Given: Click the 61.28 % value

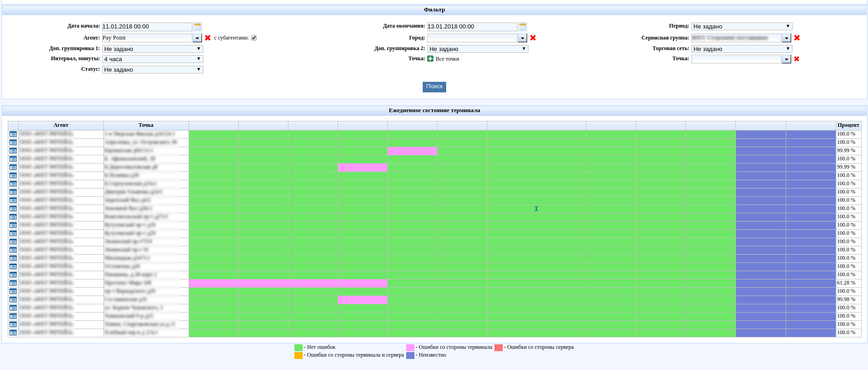Looking at the screenshot, I should point(846,283).
